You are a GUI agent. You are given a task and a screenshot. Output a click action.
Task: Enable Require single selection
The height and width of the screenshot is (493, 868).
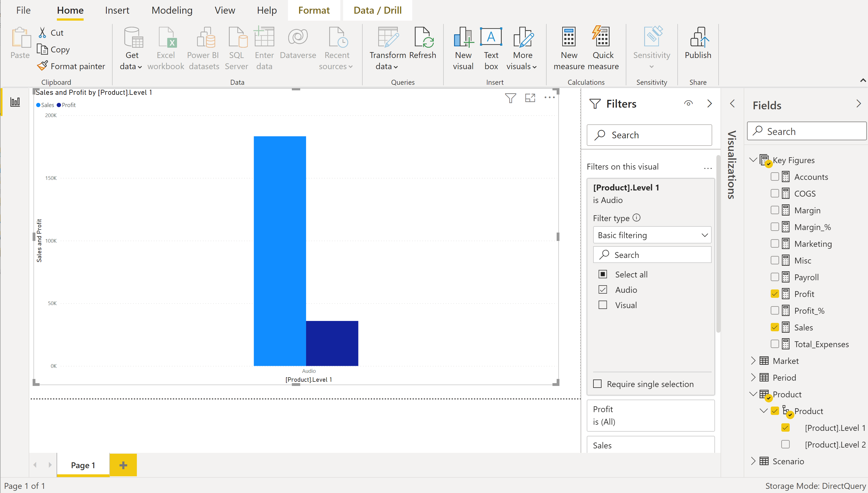pyautogui.click(x=597, y=384)
